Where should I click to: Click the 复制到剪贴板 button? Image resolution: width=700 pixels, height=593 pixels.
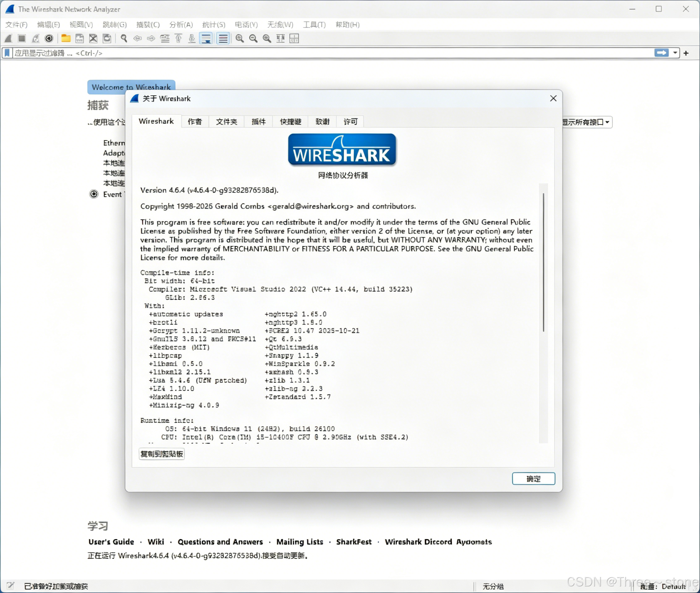tap(162, 454)
